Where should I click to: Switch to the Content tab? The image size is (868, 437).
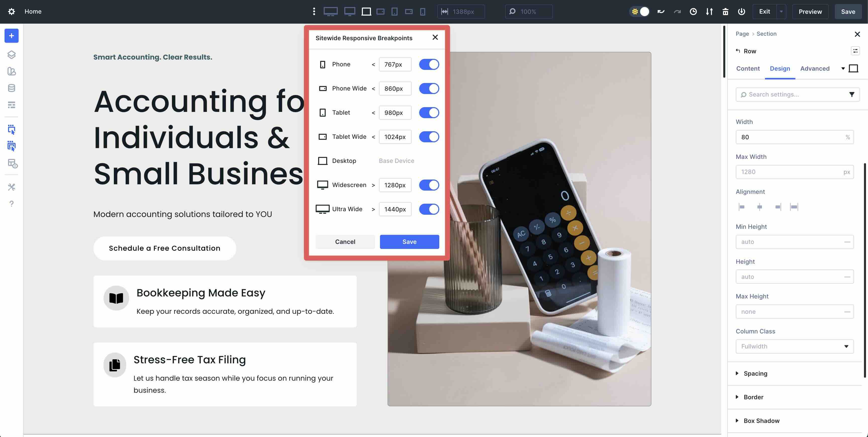pos(748,68)
